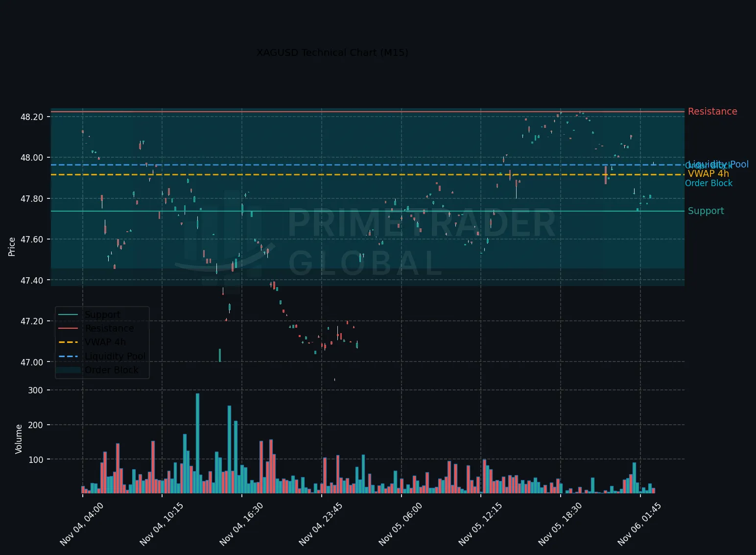Screen dimensions: 756x555
Task: Click the Nov 04, 23:45 time label
Action: tap(320, 524)
